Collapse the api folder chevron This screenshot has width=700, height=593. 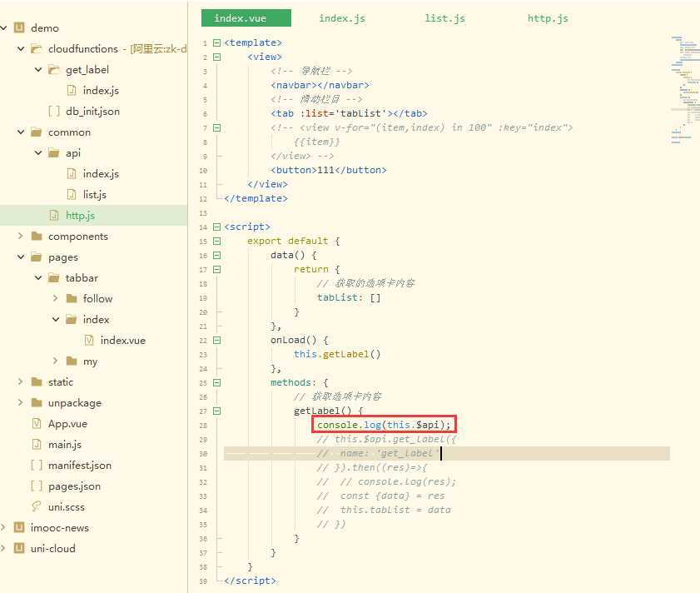click(x=38, y=153)
